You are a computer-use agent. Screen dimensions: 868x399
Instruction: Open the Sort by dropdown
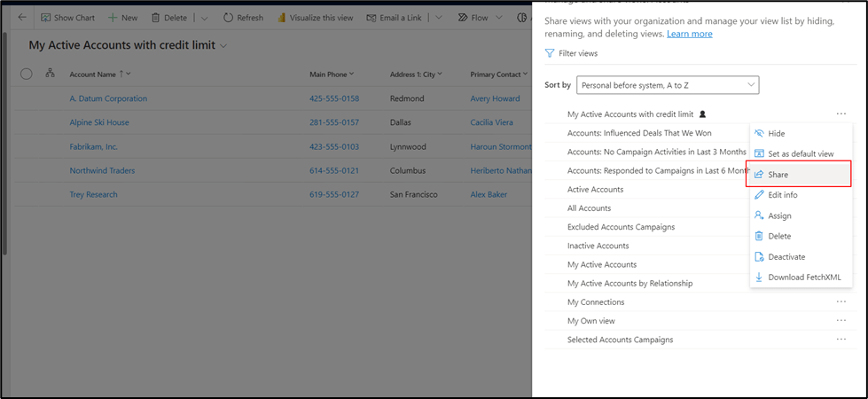[x=667, y=85]
